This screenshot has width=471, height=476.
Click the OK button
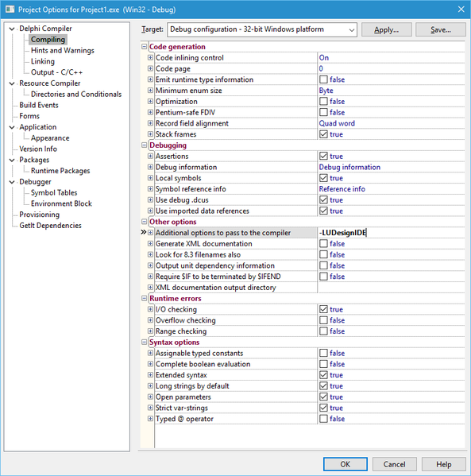point(345,464)
